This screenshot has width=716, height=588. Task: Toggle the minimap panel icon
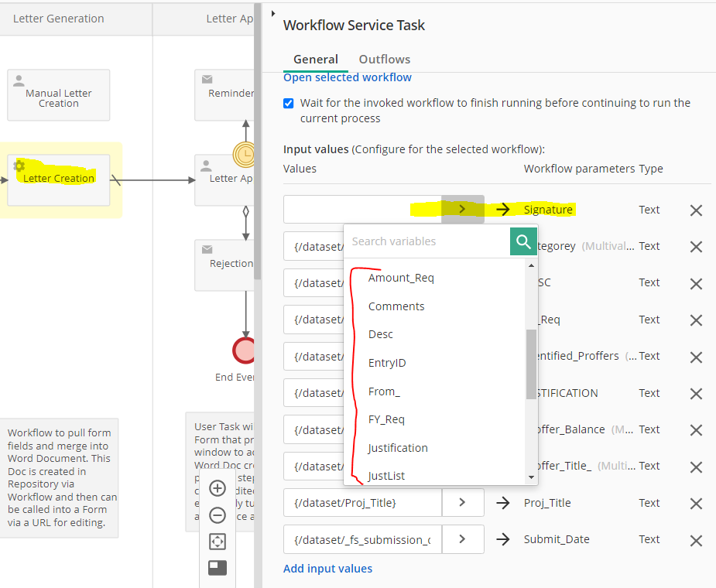point(218,568)
